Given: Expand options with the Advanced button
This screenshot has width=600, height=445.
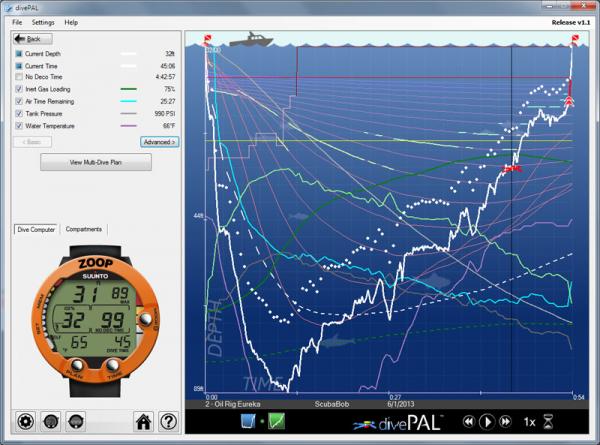Looking at the screenshot, I should (x=159, y=142).
